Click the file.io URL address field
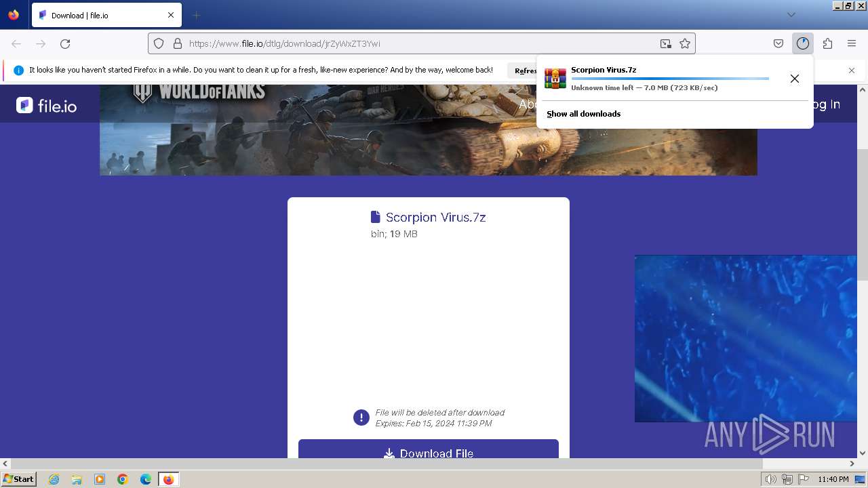Image resolution: width=868 pixels, height=488 pixels. [x=420, y=43]
